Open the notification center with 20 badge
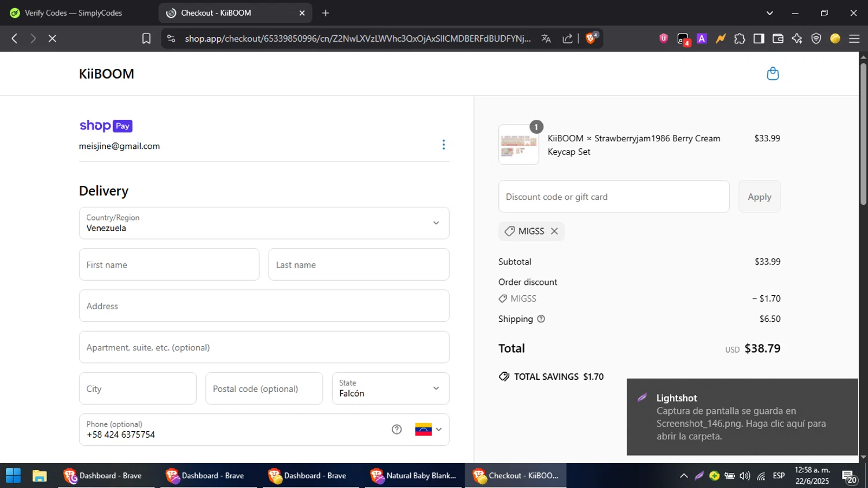This screenshot has height=488, width=868. point(849,477)
